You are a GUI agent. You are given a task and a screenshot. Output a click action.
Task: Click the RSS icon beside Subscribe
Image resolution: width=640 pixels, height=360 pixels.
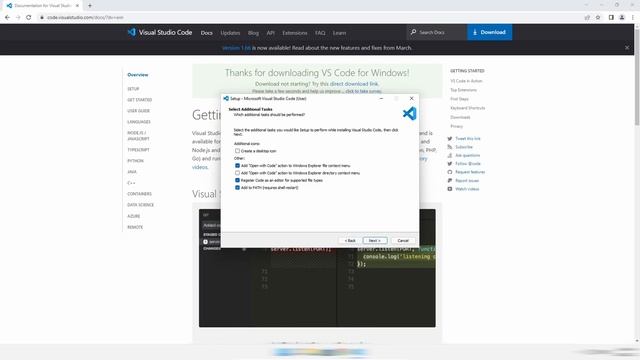coord(450,147)
